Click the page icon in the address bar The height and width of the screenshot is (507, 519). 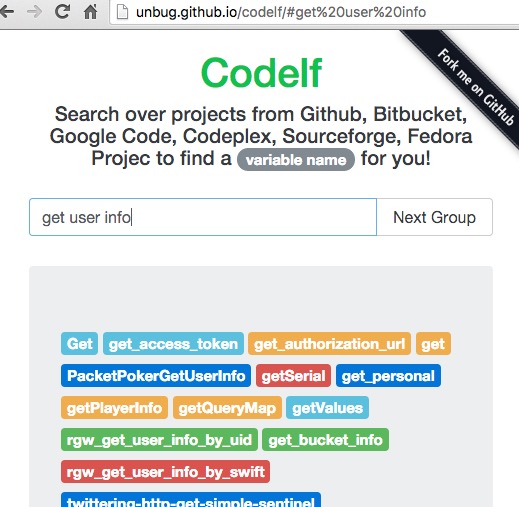(122, 12)
